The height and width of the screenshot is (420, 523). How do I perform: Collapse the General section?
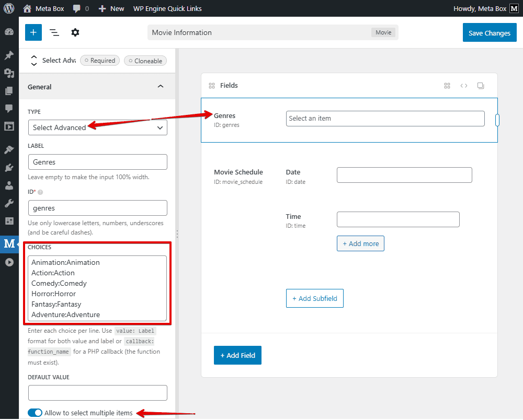coord(160,87)
